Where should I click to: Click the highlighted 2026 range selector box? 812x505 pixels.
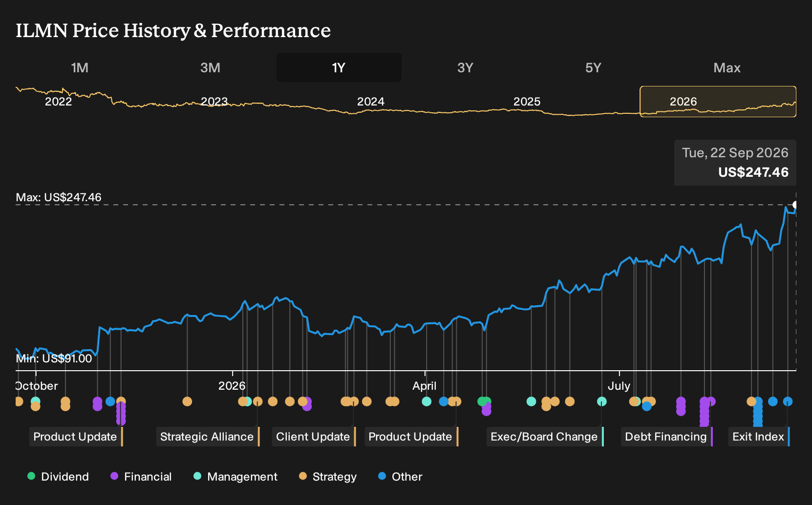pyautogui.click(x=718, y=102)
